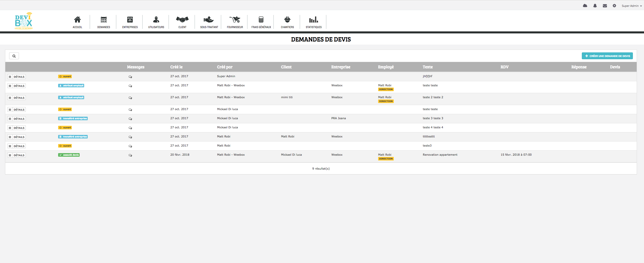Open the Utilisateurs menu

pyautogui.click(x=156, y=22)
